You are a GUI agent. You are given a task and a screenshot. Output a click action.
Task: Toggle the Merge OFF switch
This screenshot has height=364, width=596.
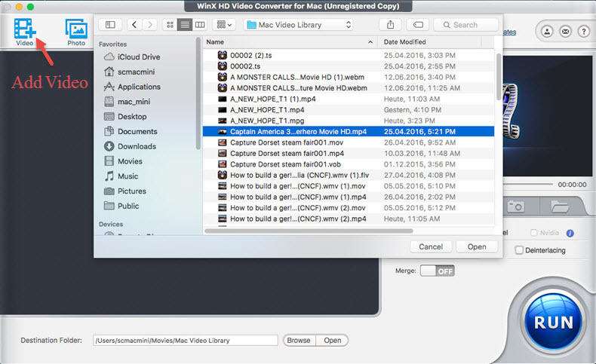(x=437, y=271)
